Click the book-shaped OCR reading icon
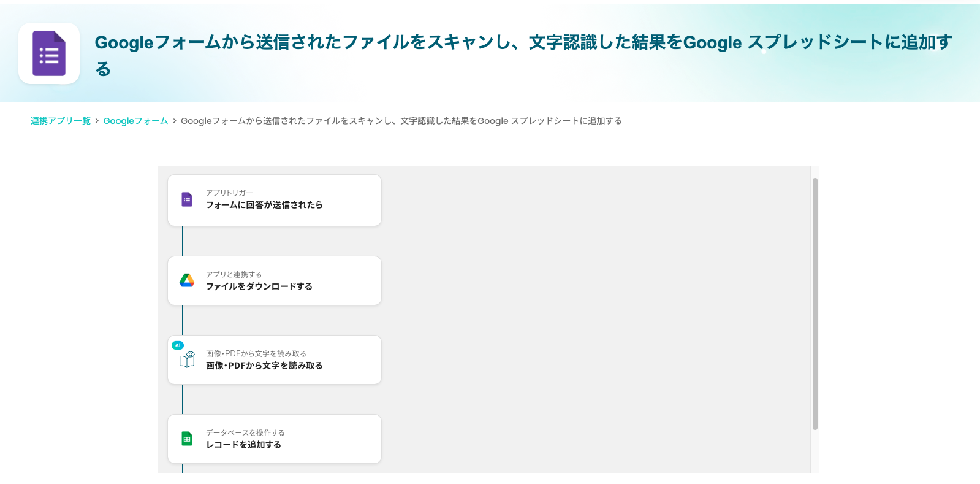Image resolution: width=980 pixels, height=484 pixels. click(x=187, y=360)
